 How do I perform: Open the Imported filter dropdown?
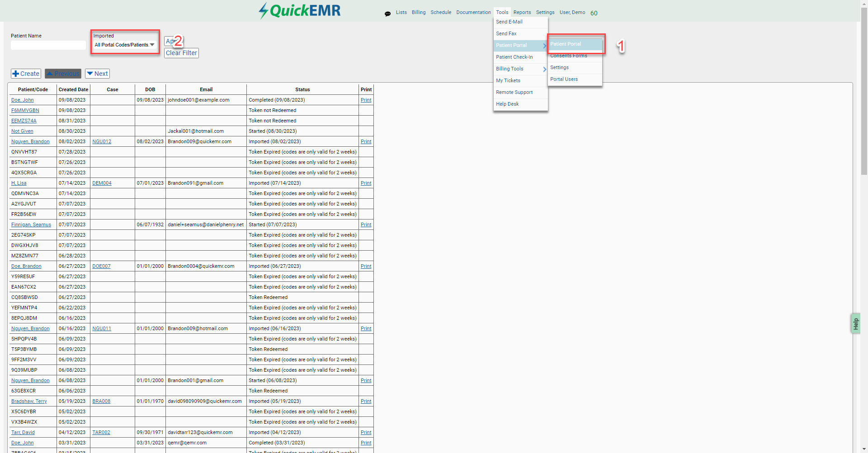pyautogui.click(x=125, y=45)
